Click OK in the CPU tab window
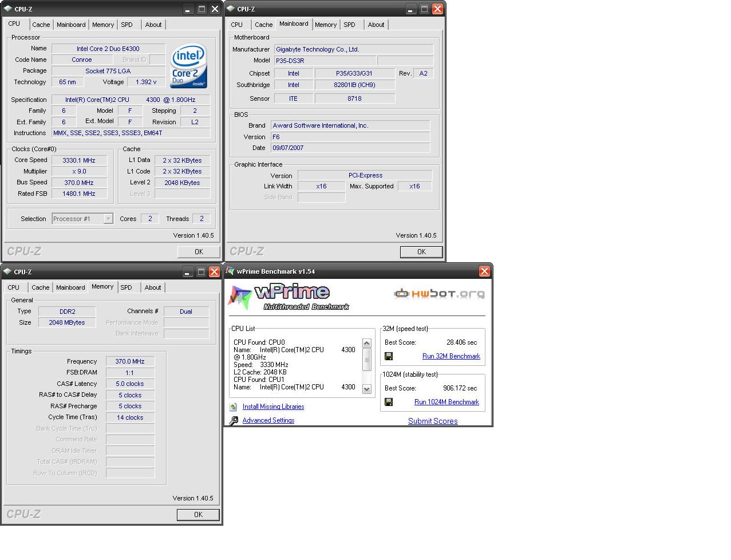Viewport: 731px width, 560px height. tap(199, 252)
